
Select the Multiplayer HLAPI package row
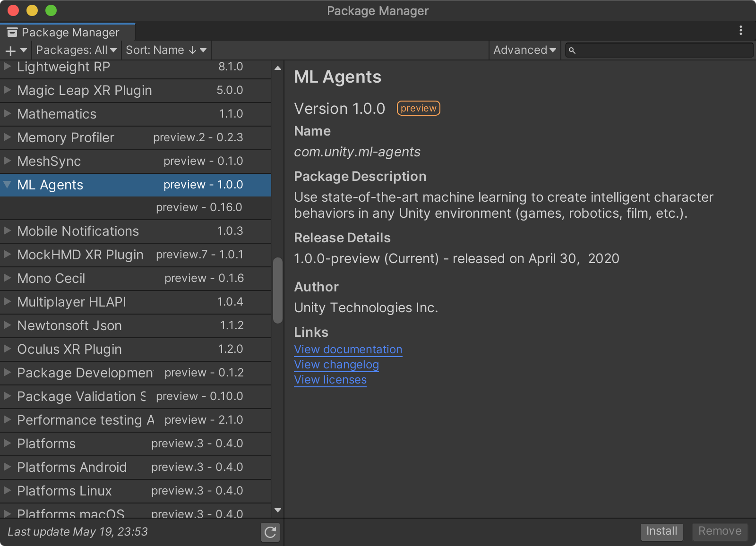pyautogui.click(x=136, y=302)
